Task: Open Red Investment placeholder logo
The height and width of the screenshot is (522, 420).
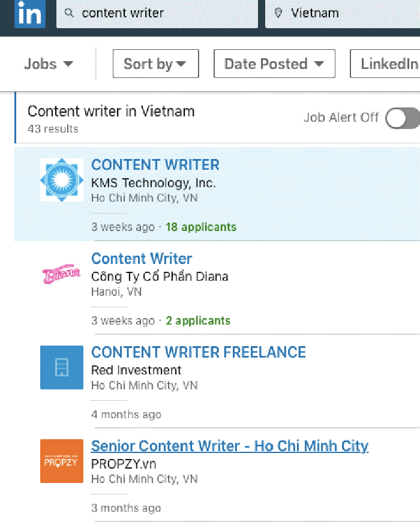Action: click(x=62, y=367)
